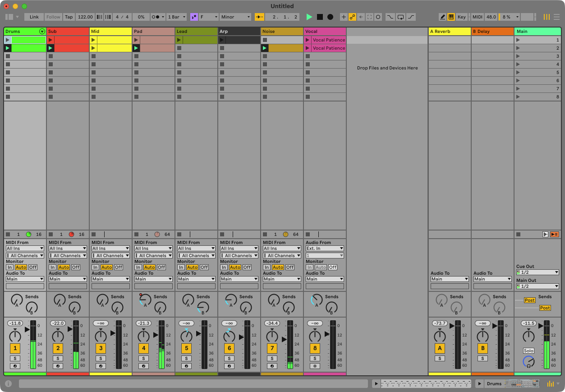
Task: Solo the Noise track with S button
Action: click(272, 359)
